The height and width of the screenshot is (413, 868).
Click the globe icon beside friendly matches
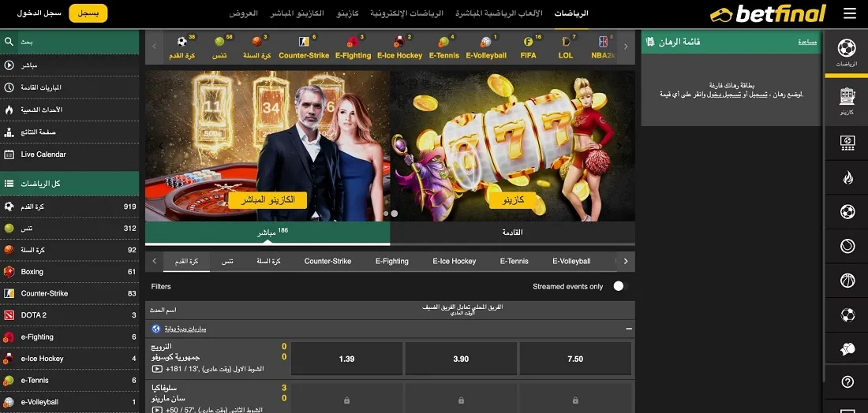(x=156, y=329)
